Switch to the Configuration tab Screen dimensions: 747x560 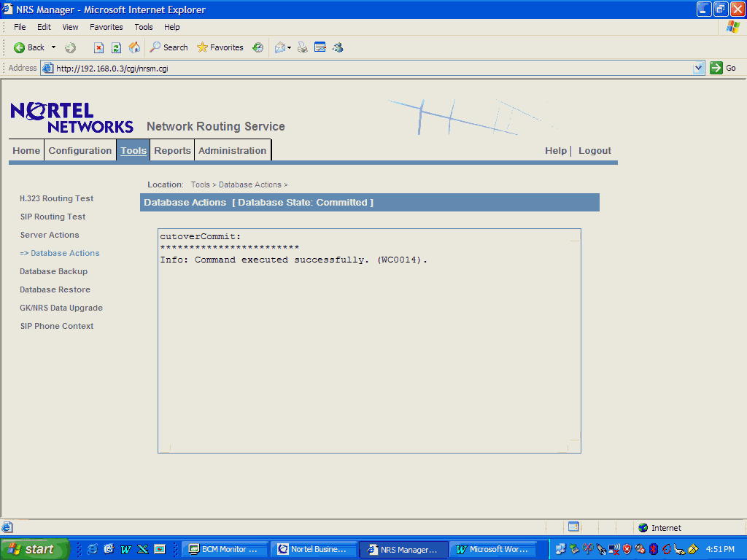coord(80,150)
